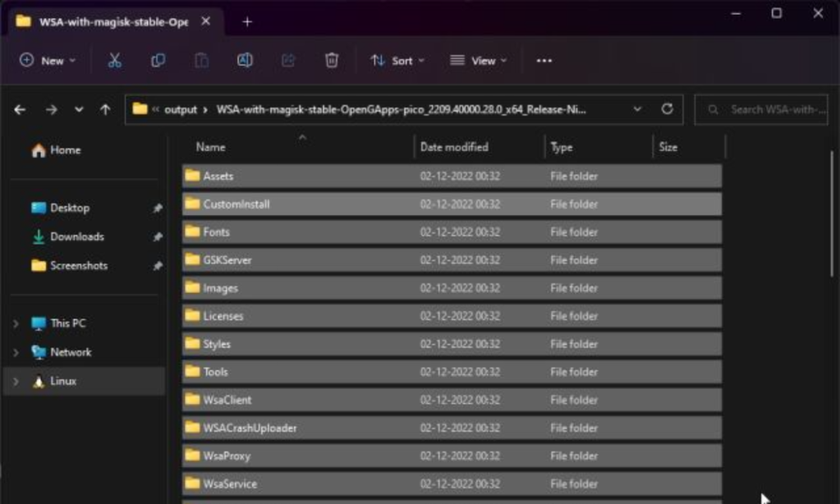Click the GSKServer folder icon
The width and height of the screenshot is (840, 504).
(192, 259)
